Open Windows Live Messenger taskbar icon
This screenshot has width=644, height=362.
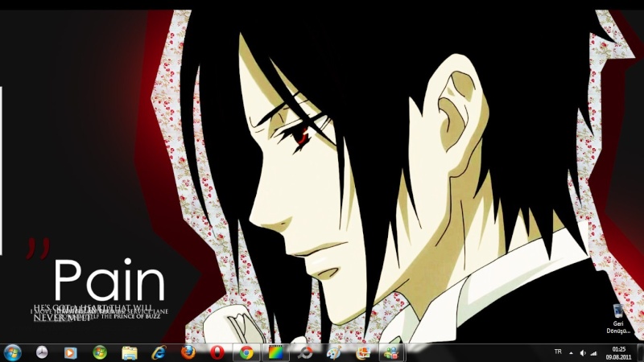[392, 353]
